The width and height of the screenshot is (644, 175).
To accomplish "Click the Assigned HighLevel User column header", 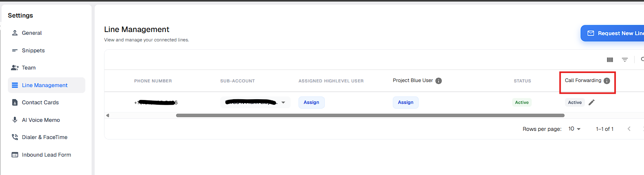I will click(x=331, y=81).
